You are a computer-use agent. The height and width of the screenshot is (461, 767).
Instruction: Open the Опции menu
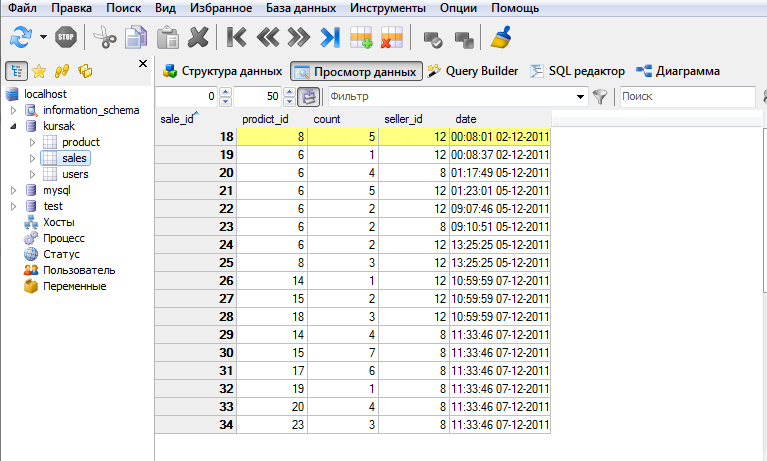tap(458, 8)
